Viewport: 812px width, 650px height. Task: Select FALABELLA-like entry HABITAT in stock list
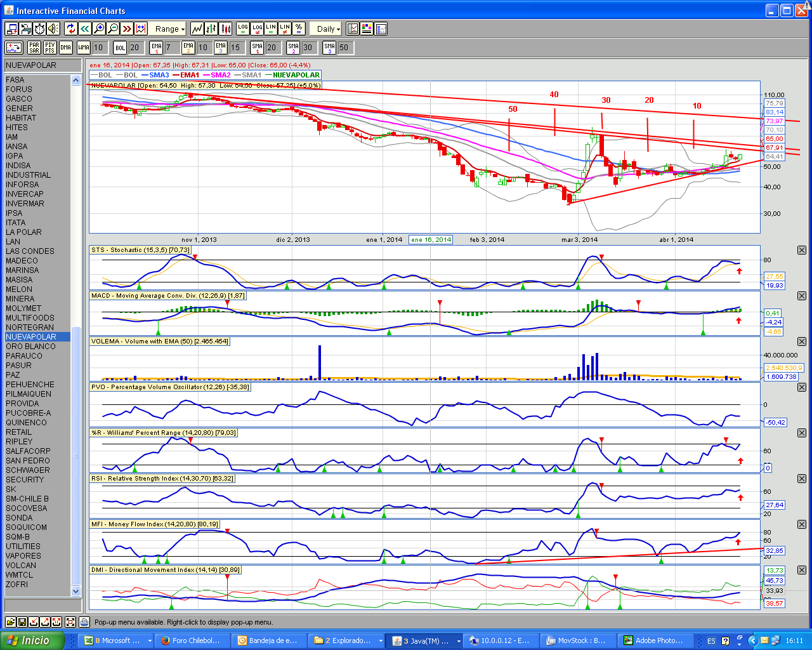pos(21,118)
